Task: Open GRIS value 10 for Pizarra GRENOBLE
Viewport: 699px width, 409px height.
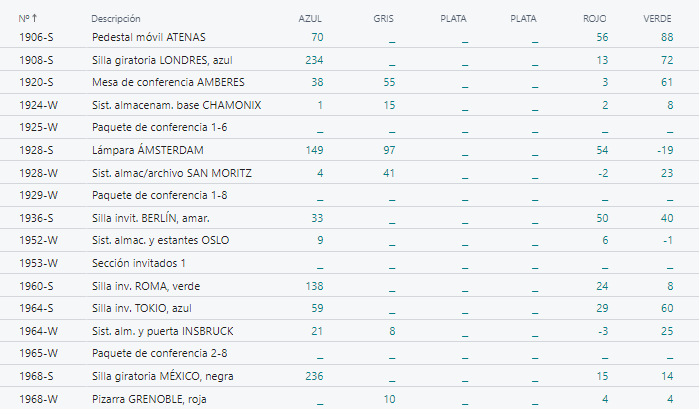Action: click(x=389, y=399)
